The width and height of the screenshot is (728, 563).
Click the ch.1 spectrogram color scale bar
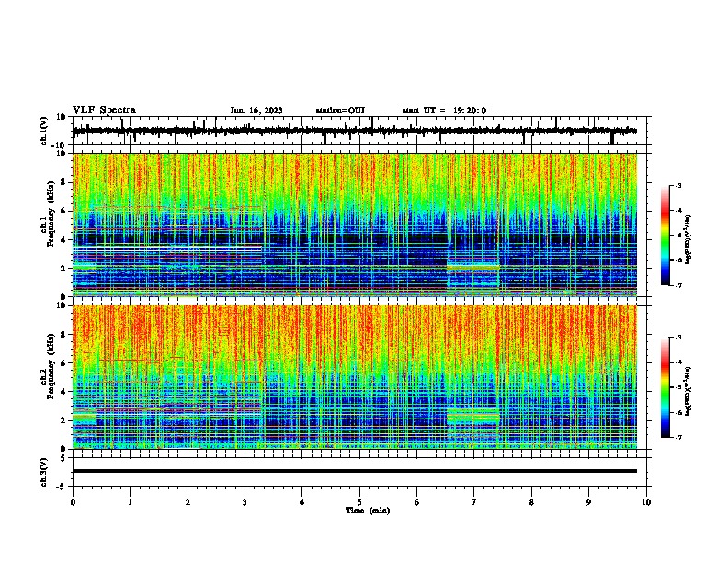665,236
